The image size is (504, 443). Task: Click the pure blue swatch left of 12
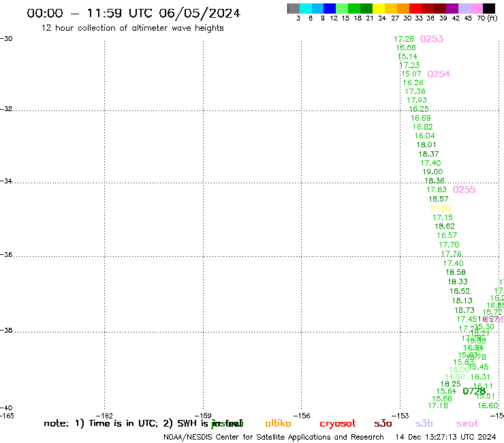[330, 8]
